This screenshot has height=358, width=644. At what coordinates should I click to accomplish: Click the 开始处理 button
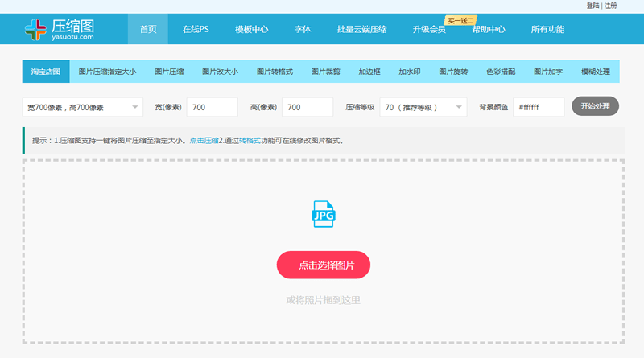click(x=595, y=106)
